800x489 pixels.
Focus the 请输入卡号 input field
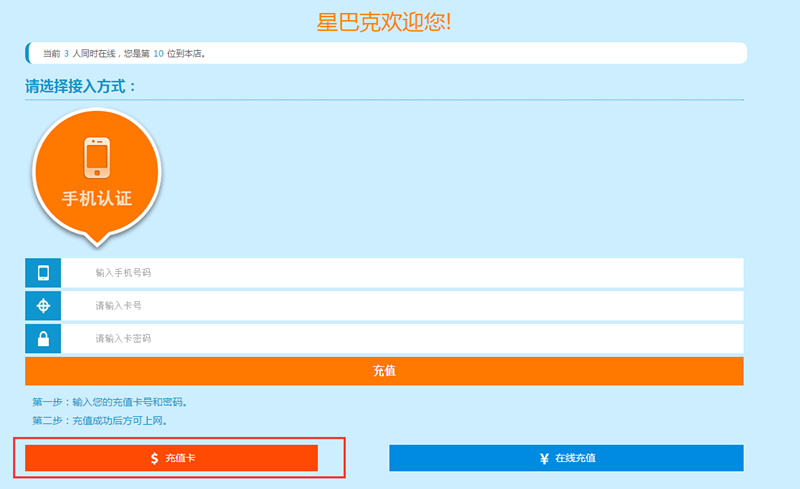click(x=402, y=306)
